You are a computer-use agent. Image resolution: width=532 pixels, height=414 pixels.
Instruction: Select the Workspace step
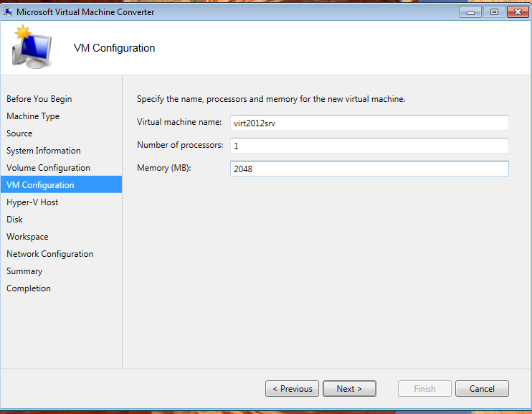pos(27,237)
